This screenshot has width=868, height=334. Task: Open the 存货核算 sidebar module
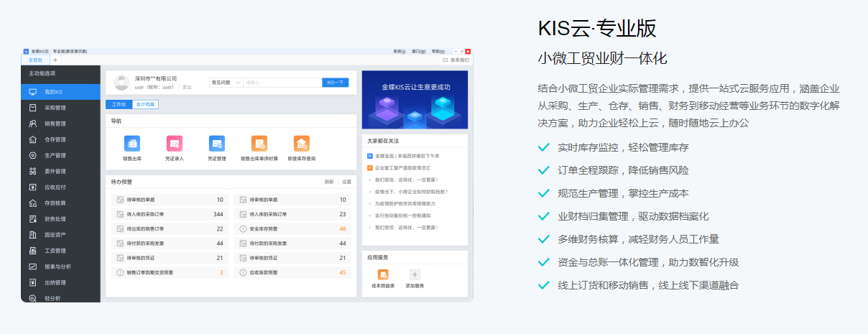pos(60,203)
